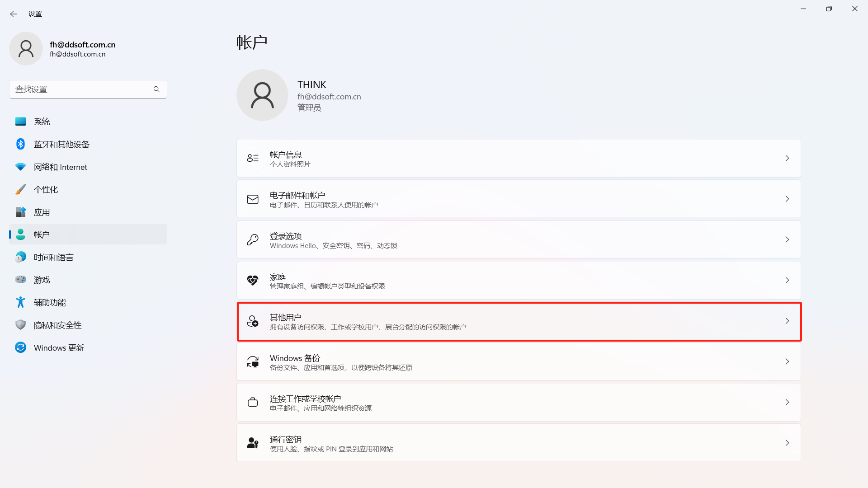868x488 pixels.
Task: Open the 其他用户 page
Action: [519, 321]
